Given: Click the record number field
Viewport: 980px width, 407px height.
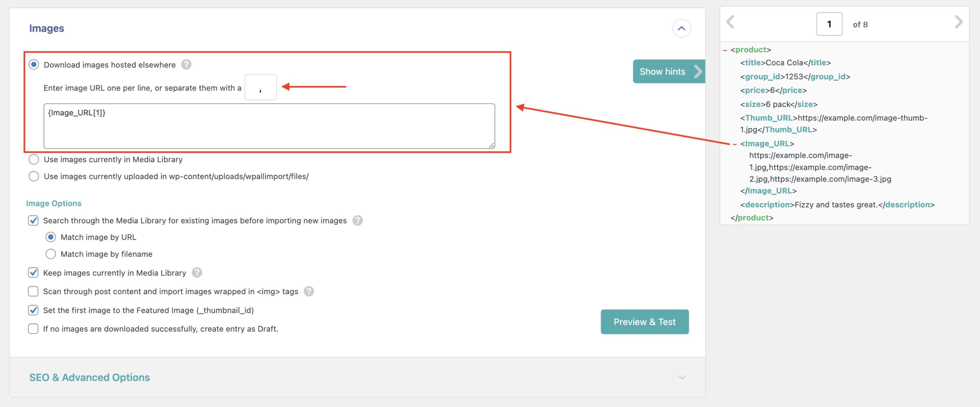Looking at the screenshot, I should pos(829,24).
